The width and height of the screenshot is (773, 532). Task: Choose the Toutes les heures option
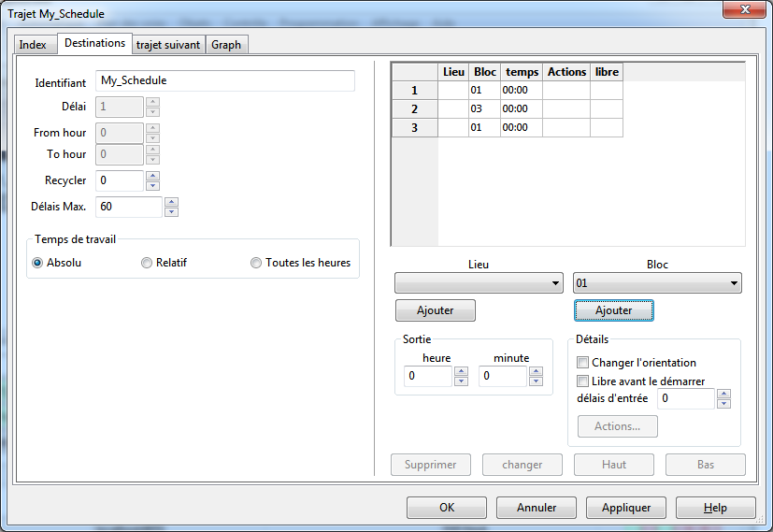[256, 263]
